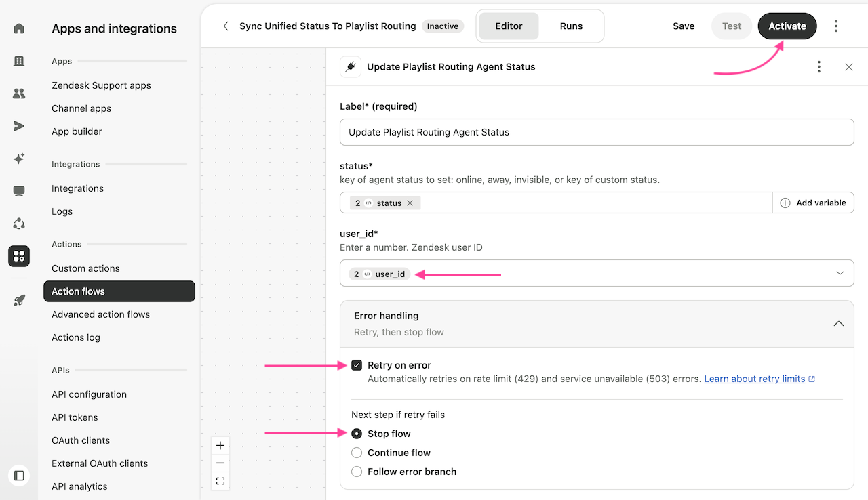Select the Continue flow radio option
This screenshot has width=868, height=500.
pos(357,453)
